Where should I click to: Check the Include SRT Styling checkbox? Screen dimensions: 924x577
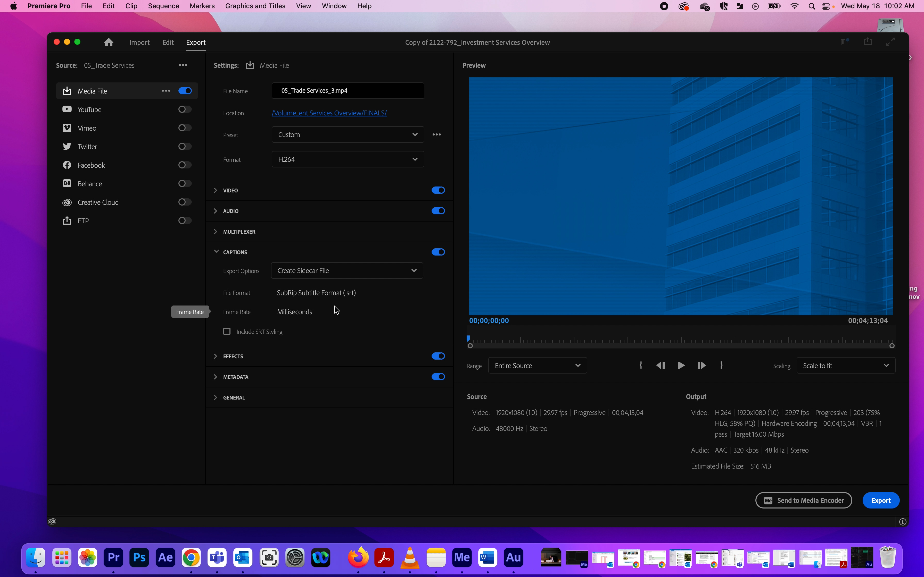tap(227, 331)
